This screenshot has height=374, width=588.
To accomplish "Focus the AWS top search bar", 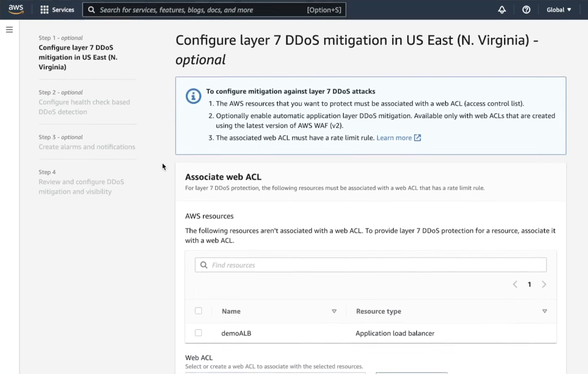I will pos(214,10).
